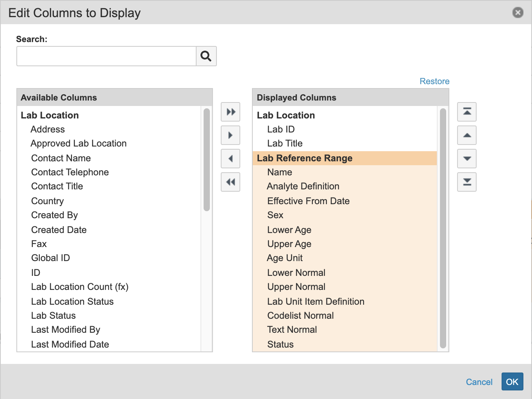Click the remove all columns double-left arrow
Screen dimensions: 532x399
pos(231,182)
